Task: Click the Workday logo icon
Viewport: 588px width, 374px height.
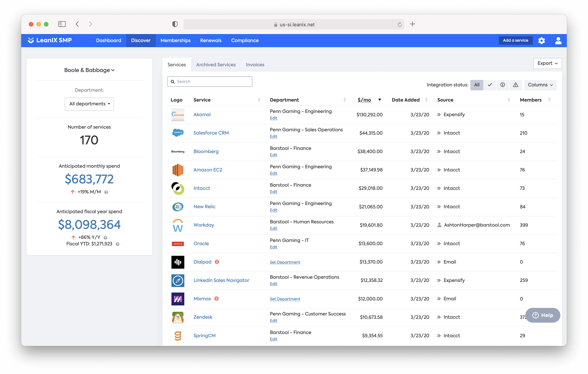Action: 178,225
